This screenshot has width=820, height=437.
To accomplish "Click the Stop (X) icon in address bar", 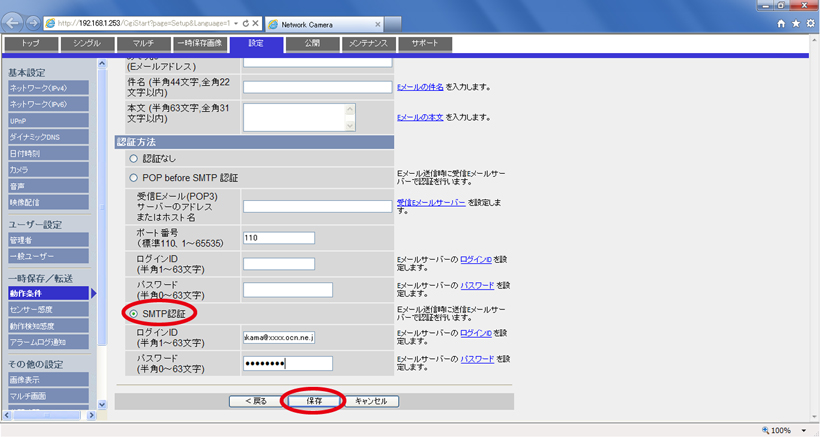I will coord(255,24).
